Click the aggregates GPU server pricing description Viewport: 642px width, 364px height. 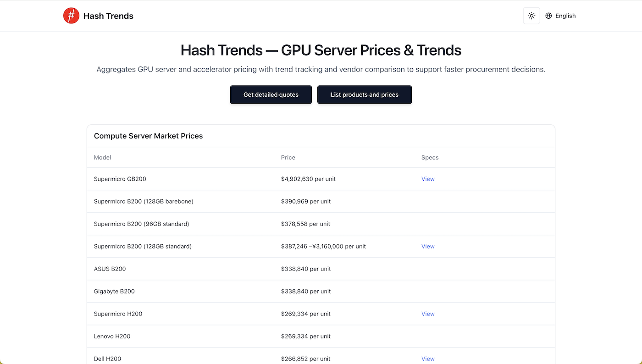321,70
